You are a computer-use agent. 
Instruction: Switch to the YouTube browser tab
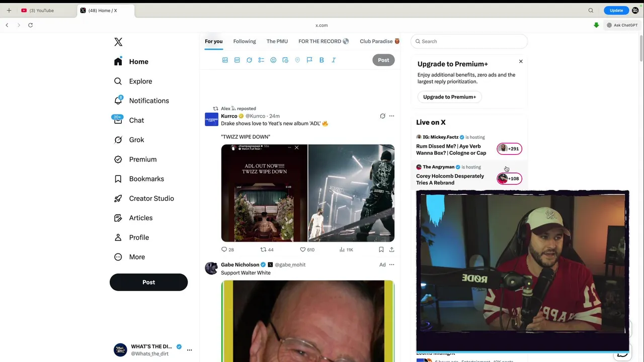[45, 11]
